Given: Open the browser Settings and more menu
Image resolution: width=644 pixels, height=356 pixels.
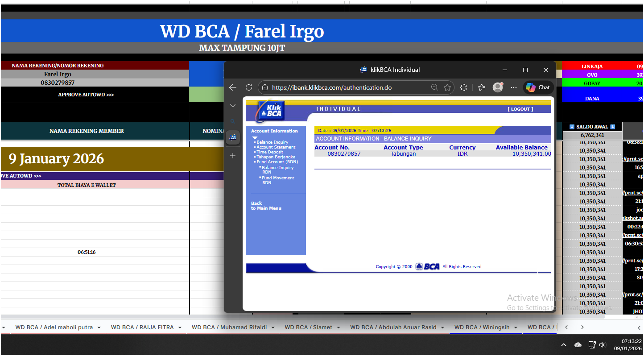Looking at the screenshot, I should pyautogui.click(x=514, y=87).
